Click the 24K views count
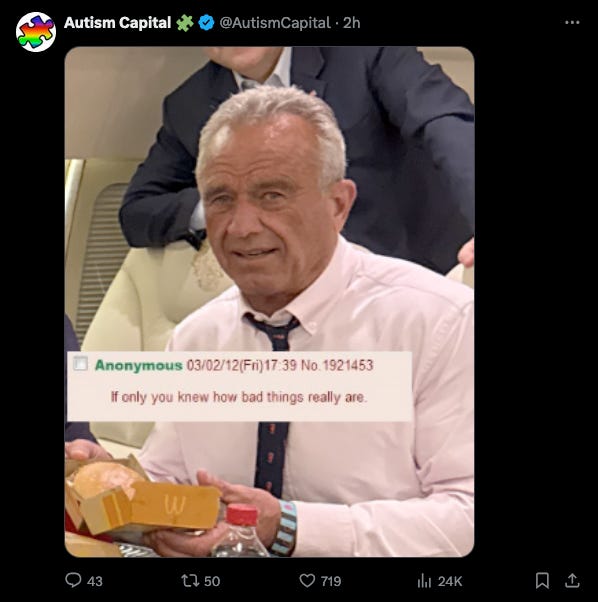Viewport: 598px width, 602px height. click(x=449, y=581)
